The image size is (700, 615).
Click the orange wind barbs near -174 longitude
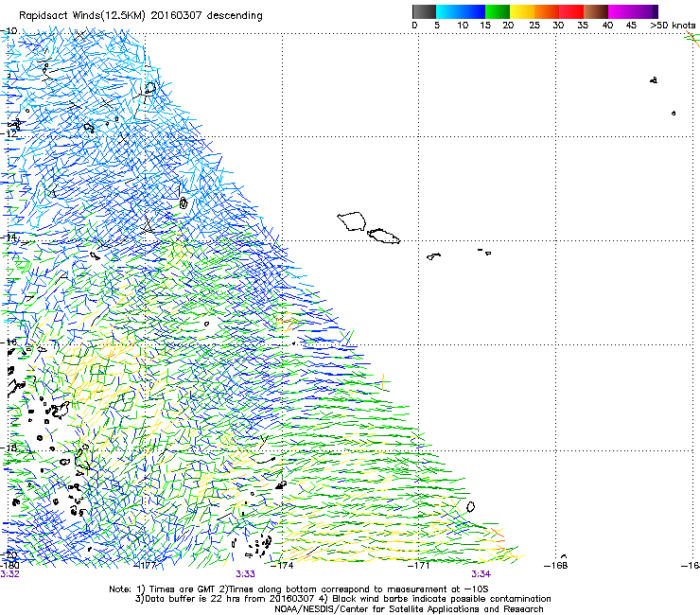286,323
